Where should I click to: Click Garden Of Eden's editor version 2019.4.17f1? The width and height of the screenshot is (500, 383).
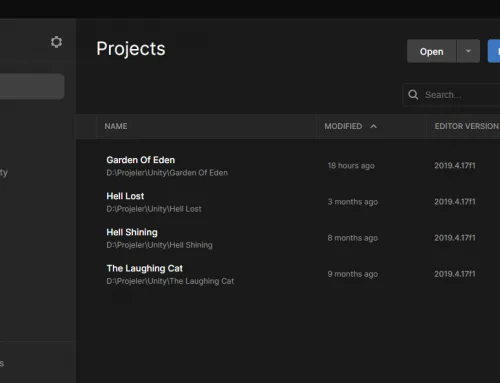[455, 166]
